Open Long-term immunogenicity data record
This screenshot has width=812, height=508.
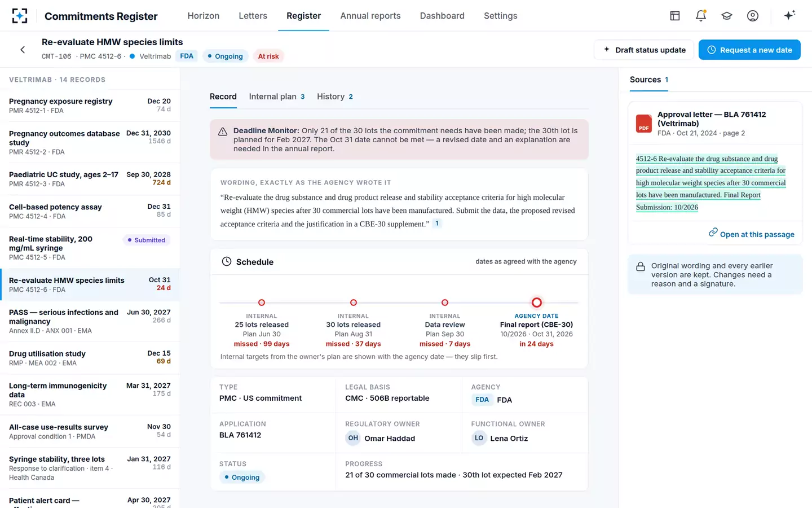90,395
